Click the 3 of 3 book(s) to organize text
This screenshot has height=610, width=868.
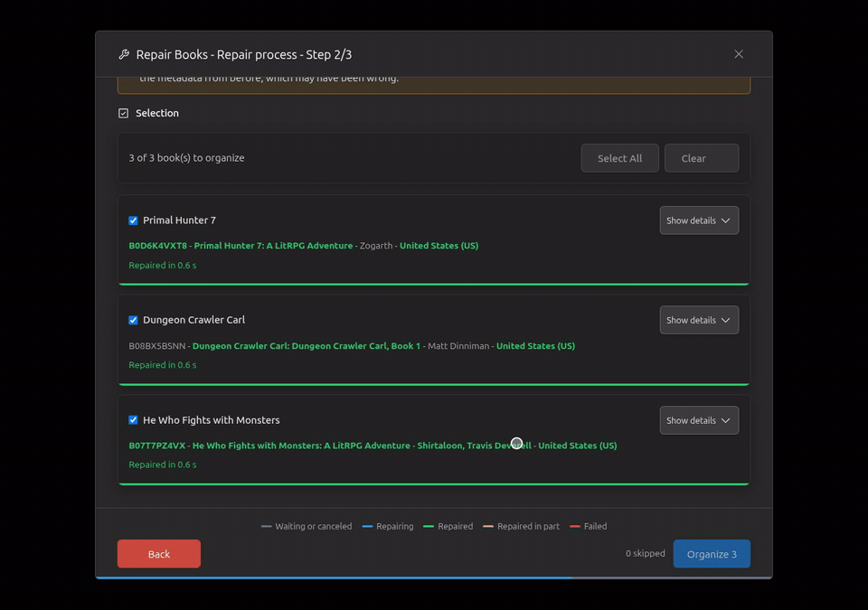[x=186, y=158]
